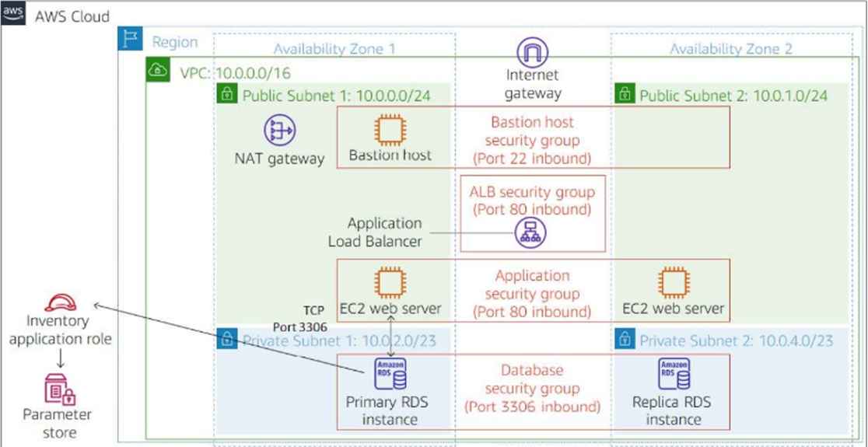The image size is (868, 447).
Task: Select 'Availability Zone 2' text
Action: (731, 49)
